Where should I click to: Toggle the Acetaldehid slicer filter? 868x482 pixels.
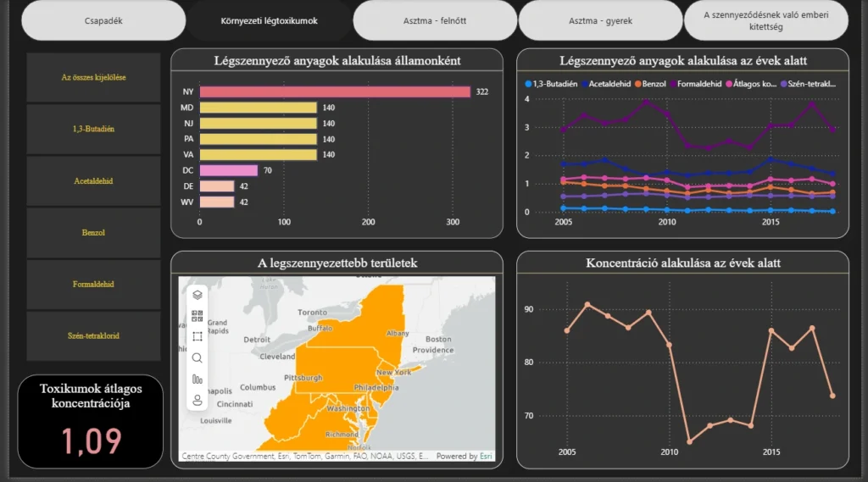93,180
